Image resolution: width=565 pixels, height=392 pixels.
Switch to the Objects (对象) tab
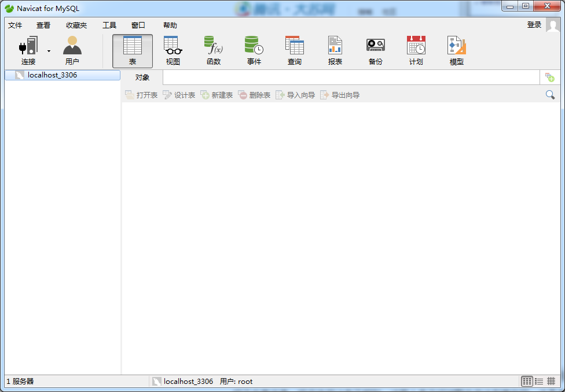click(x=142, y=77)
